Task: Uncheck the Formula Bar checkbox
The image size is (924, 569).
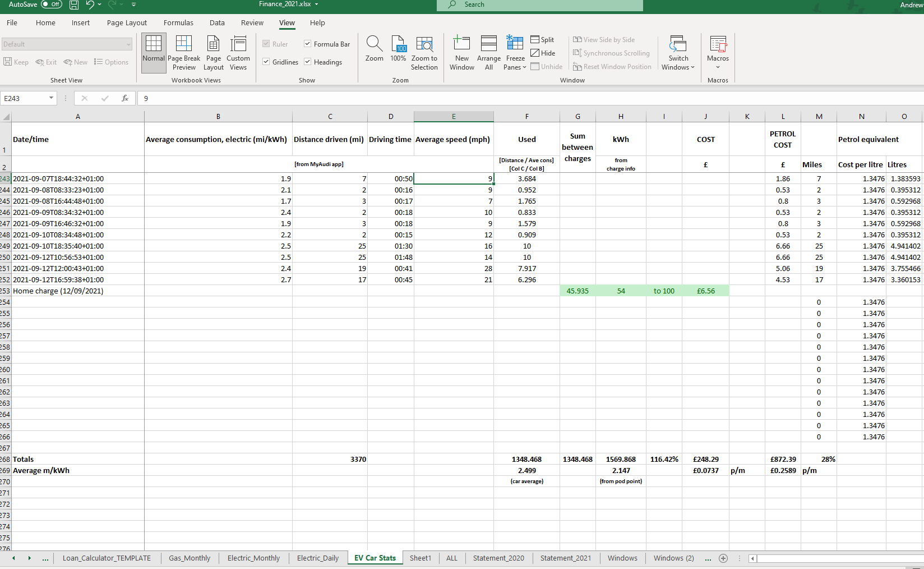Action: [x=308, y=44]
